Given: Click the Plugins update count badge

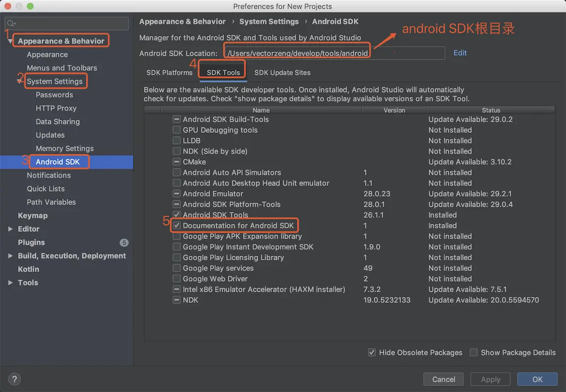Looking at the screenshot, I should (124, 243).
